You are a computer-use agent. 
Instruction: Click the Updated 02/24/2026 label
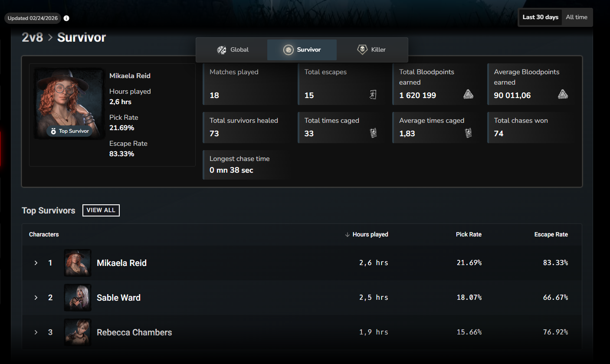point(33,18)
